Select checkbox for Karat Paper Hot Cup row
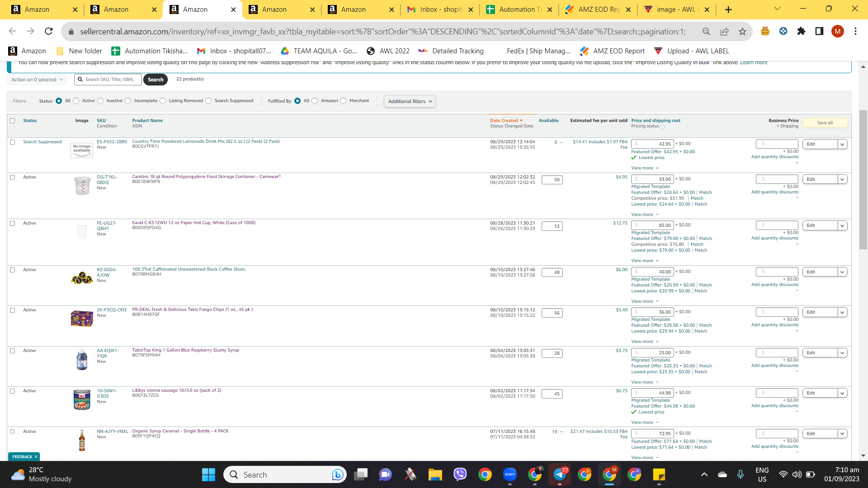 13,223
